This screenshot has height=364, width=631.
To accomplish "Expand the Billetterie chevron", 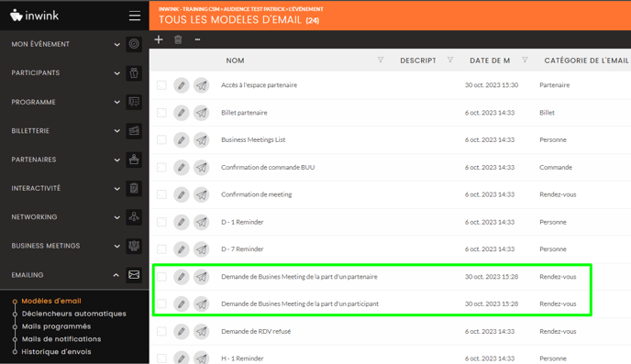I will 116,131.
